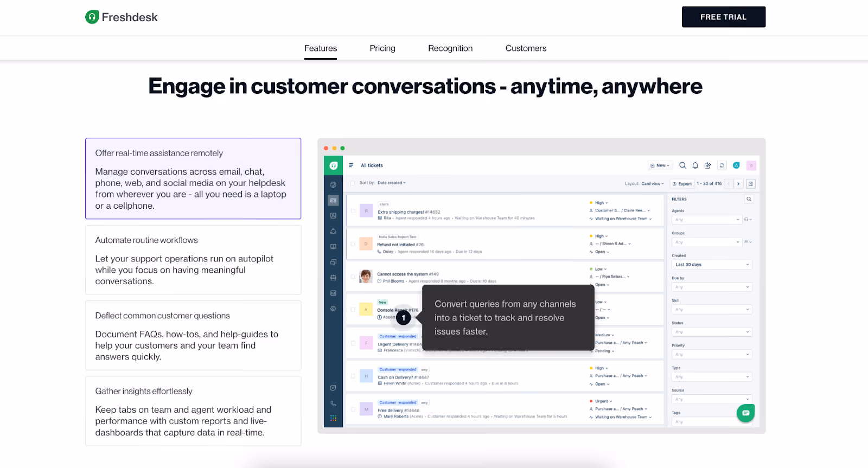This screenshot has width=868, height=468.
Task: Click the filters search icon
Action: [749, 199]
